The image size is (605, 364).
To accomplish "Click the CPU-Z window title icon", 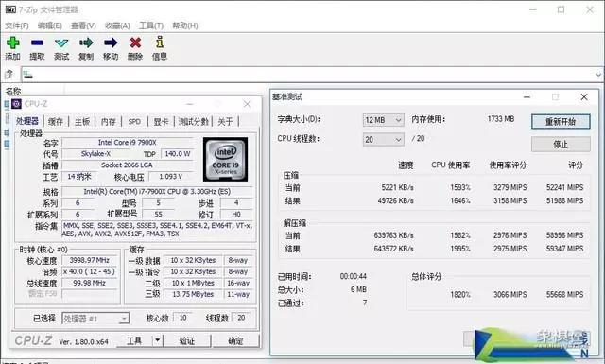I will (16, 104).
